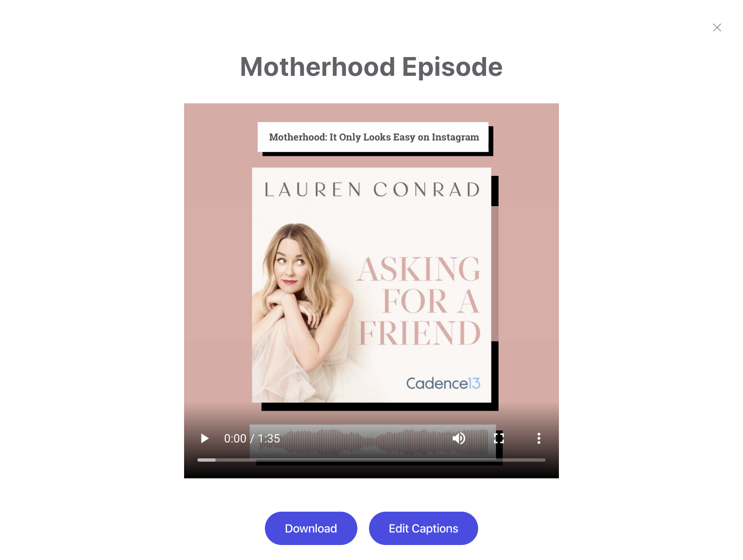This screenshot has width=743, height=560.
Task: Click the black shadow beneath cover art
Action: (x=380, y=407)
